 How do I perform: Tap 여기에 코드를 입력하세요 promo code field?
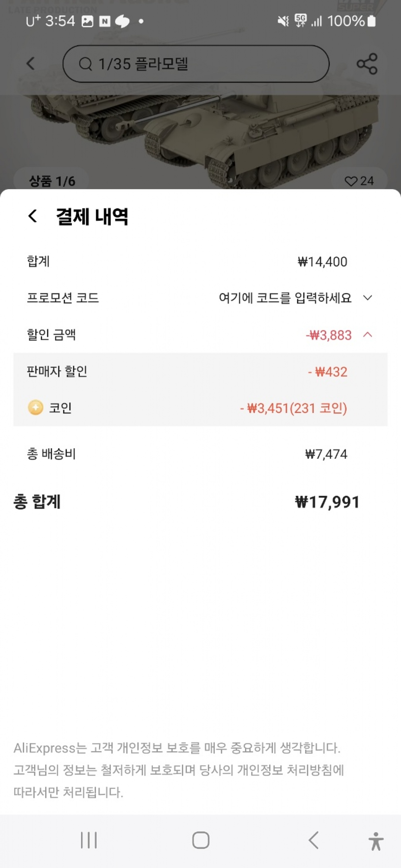[285, 298]
